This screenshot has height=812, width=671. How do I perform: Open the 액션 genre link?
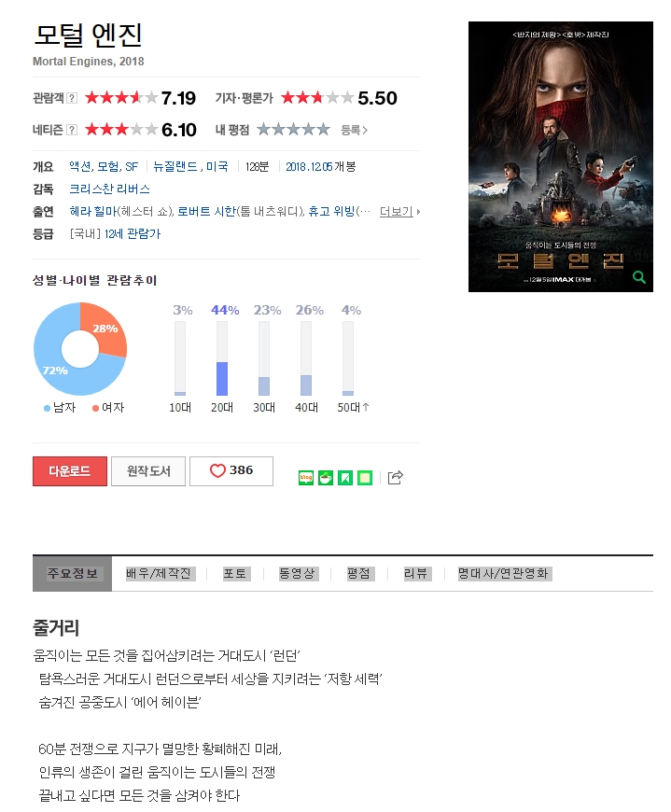[81, 167]
